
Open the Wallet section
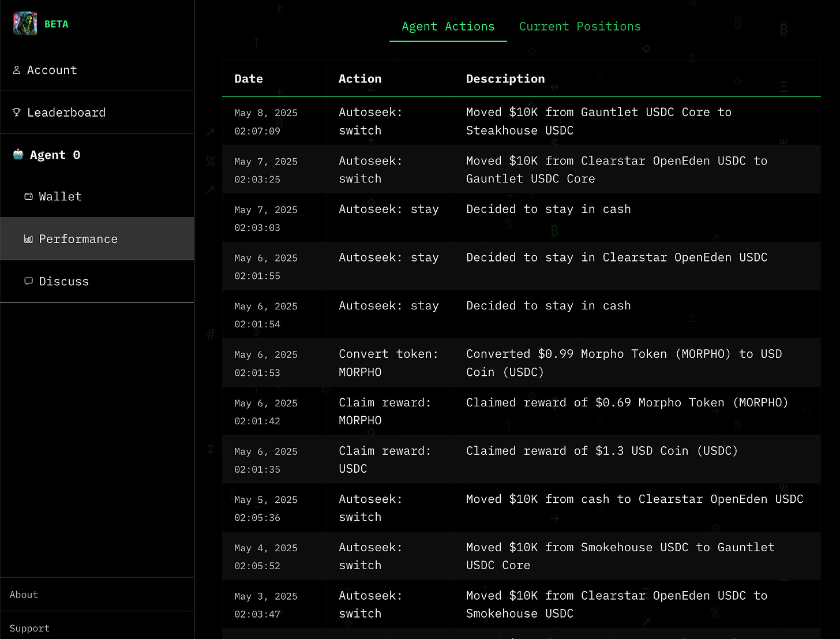point(97,196)
